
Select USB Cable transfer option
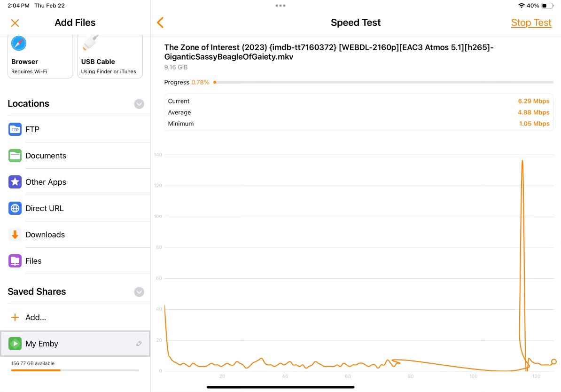pos(109,56)
